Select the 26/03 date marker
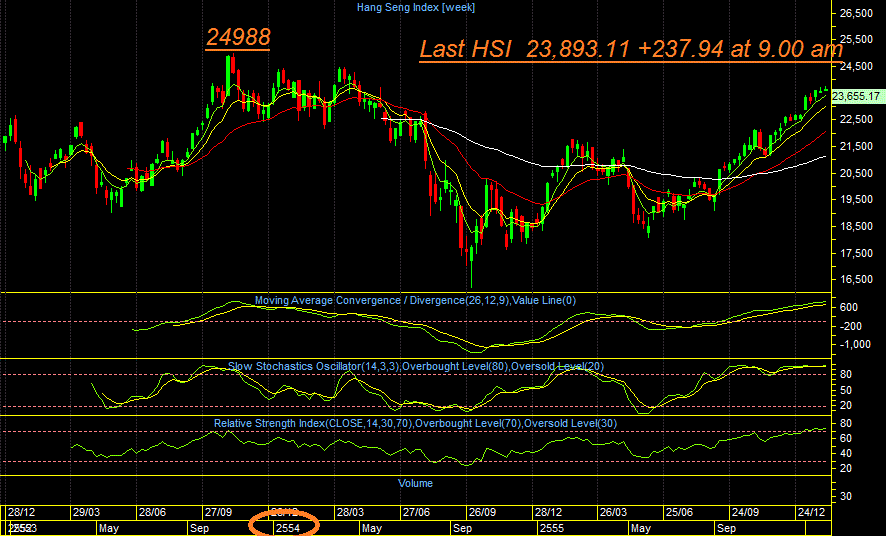Viewport: 886px width, 536px height. [x=614, y=512]
